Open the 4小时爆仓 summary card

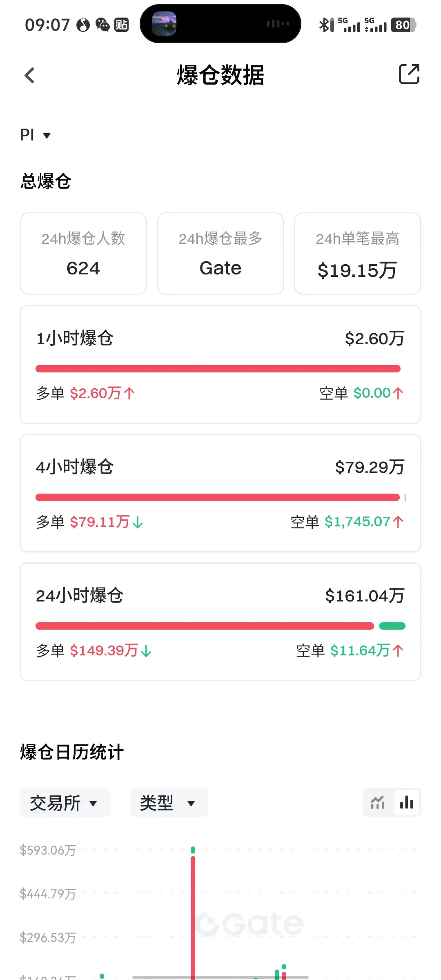[x=220, y=493]
